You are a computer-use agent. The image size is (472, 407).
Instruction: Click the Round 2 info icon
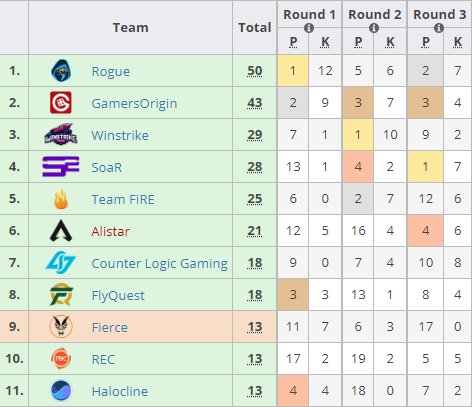pyautogui.click(x=374, y=28)
